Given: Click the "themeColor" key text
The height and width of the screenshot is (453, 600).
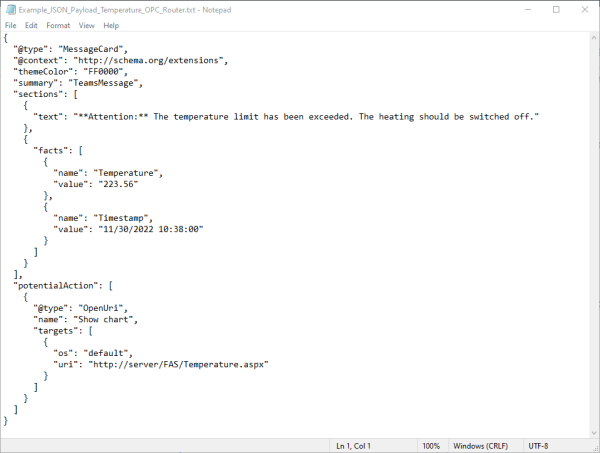Looking at the screenshot, I should tap(43, 72).
